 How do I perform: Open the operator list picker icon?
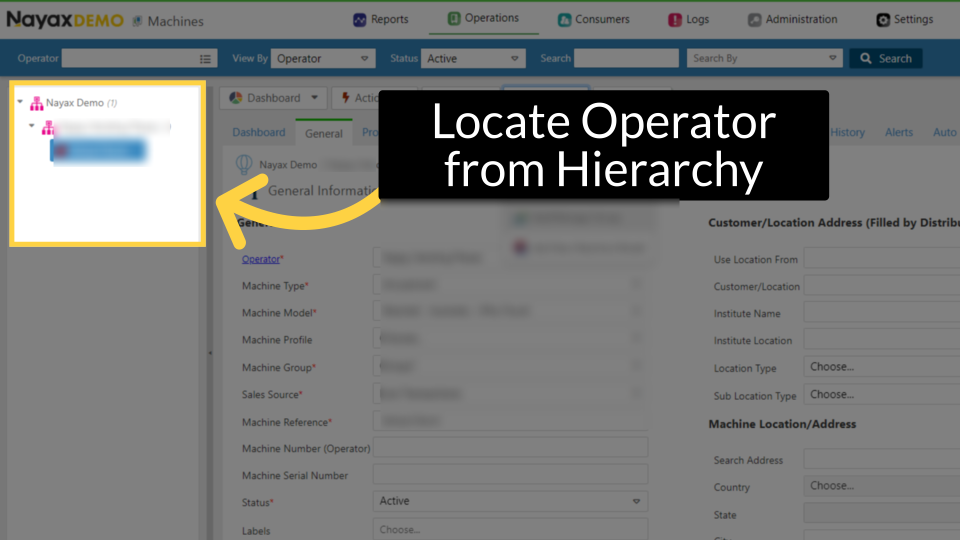(205, 59)
